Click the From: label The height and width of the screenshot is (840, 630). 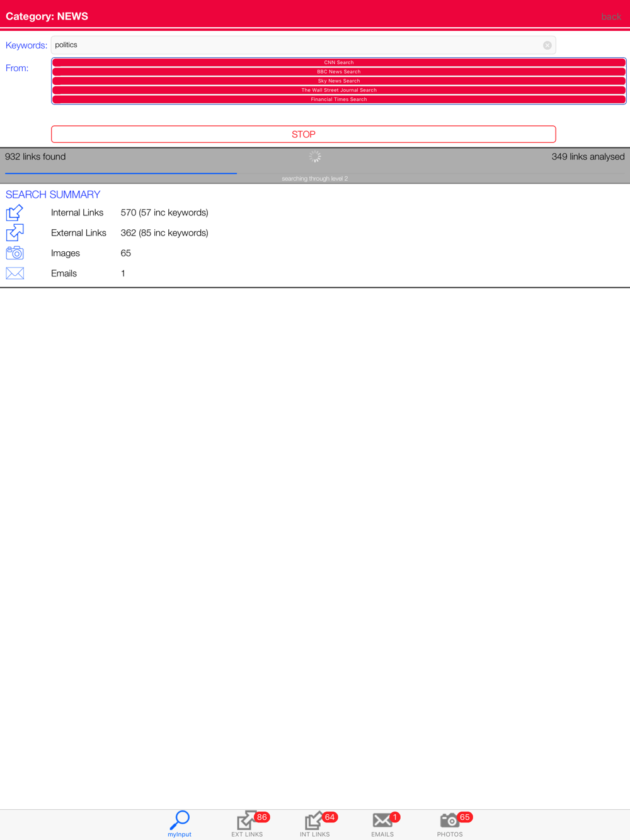pyautogui.click(x=17, y=68)
